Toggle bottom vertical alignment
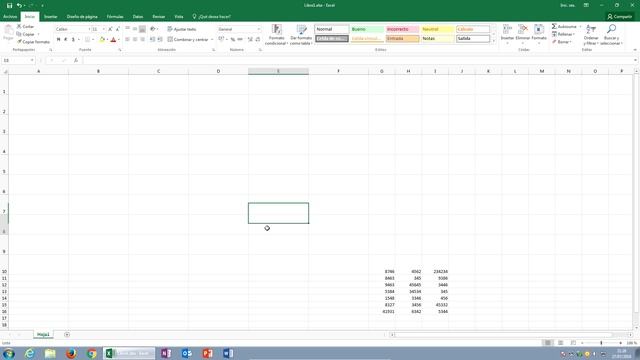 click(x=142, y=29)
